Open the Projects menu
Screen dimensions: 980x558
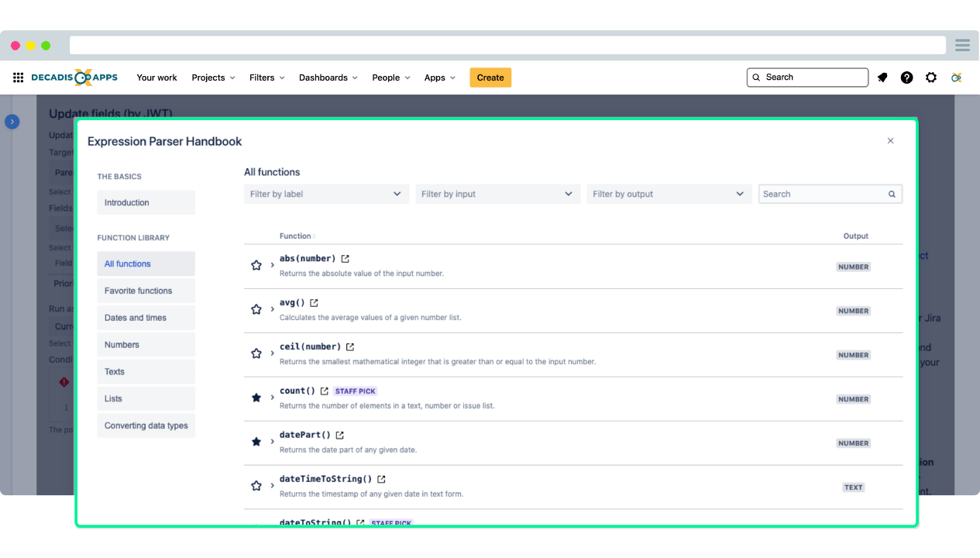213,77
